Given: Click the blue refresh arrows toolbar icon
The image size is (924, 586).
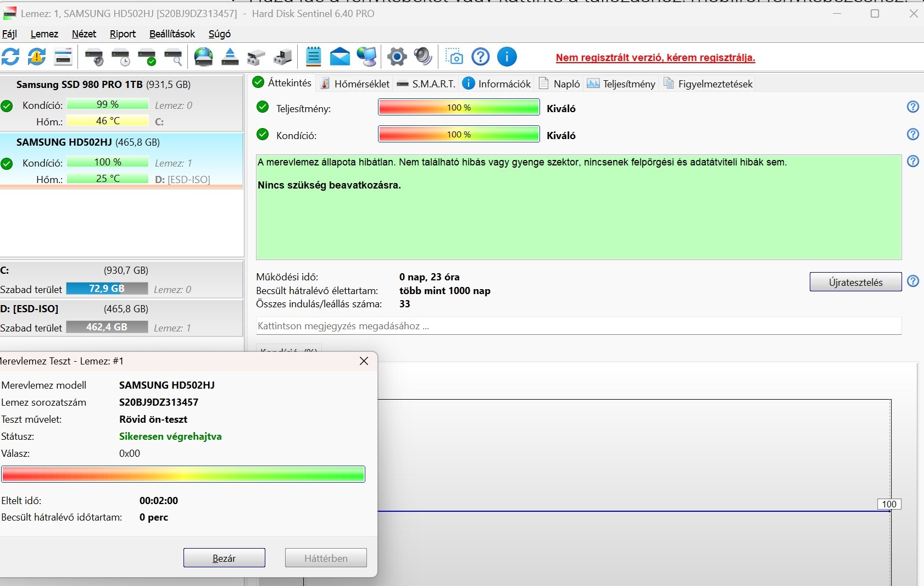Looking at the screenshot, I should pyautogui.click(x=10, y=57).
